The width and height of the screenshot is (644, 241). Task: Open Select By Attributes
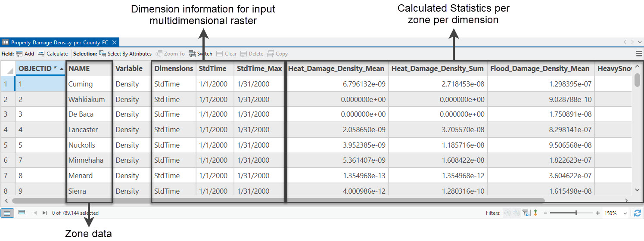(125, 54)
